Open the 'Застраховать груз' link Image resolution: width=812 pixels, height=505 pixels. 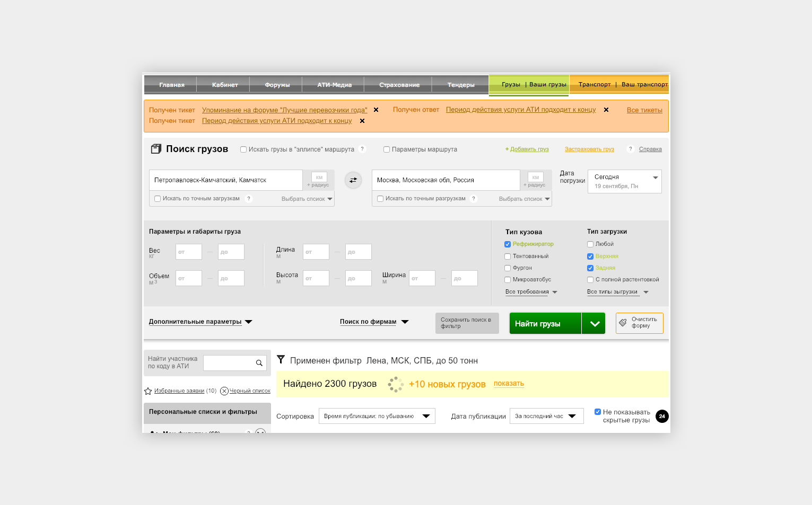click(x=589, y=149)
